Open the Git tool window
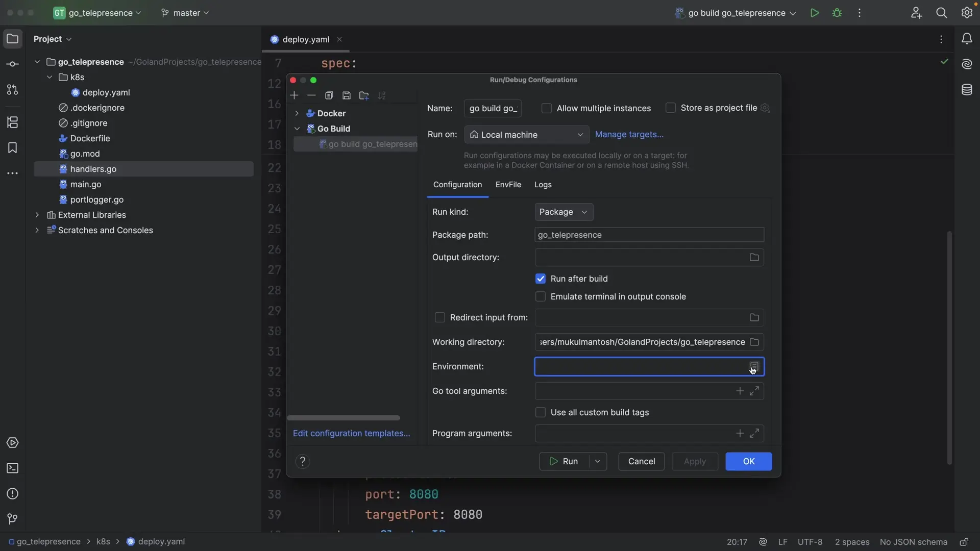 coord(13,519)
